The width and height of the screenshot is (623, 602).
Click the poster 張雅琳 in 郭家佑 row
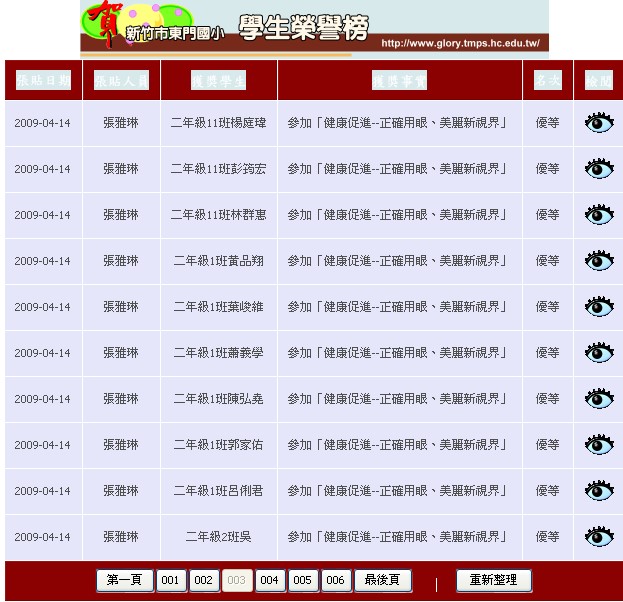121,445
